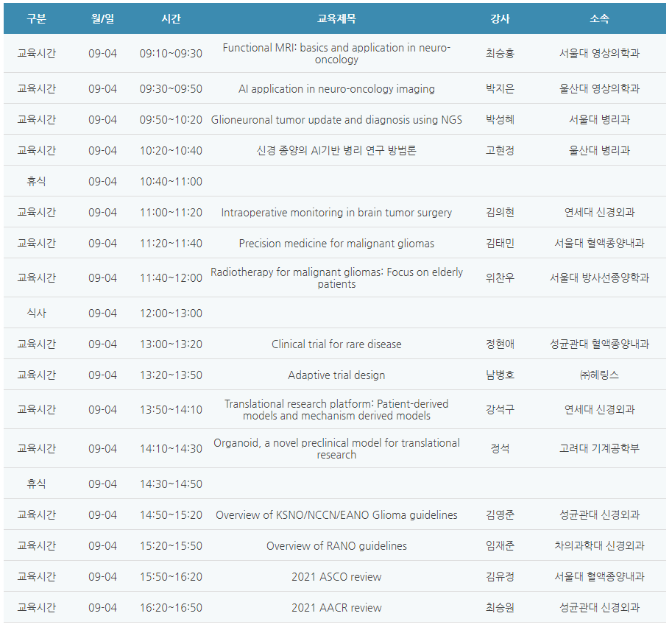This screenshot has width=672, height=630.
Task: Click affiliation 울산대 영상의학과
Action: (x=599, y=89)
